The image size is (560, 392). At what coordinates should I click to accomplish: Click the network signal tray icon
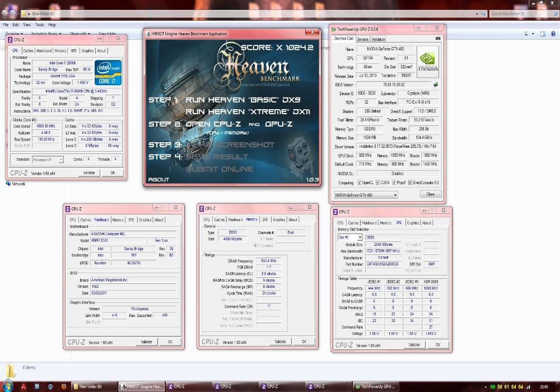tap(528, 386)
